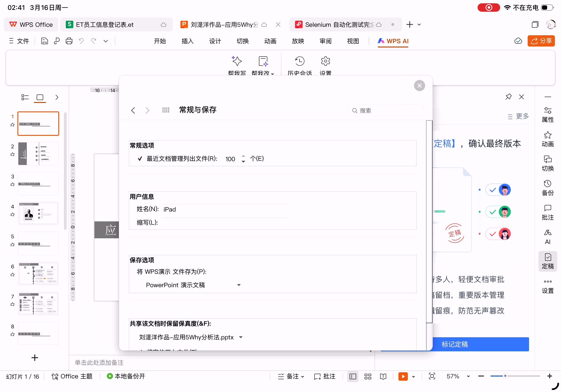Click the 帮我写 AI writing icon

click(237, 62)
